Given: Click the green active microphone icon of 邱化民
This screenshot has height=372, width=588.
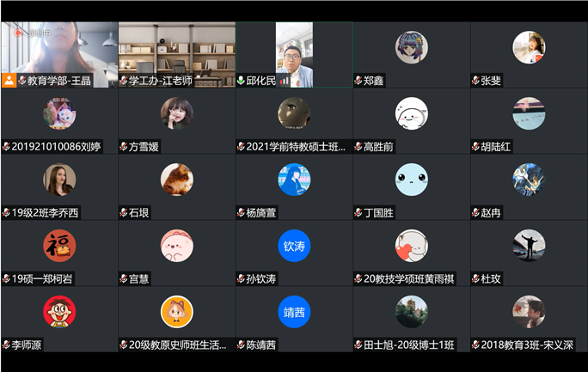Looking at the screenshot, I should pyautogui.click(x=241, y=81).
